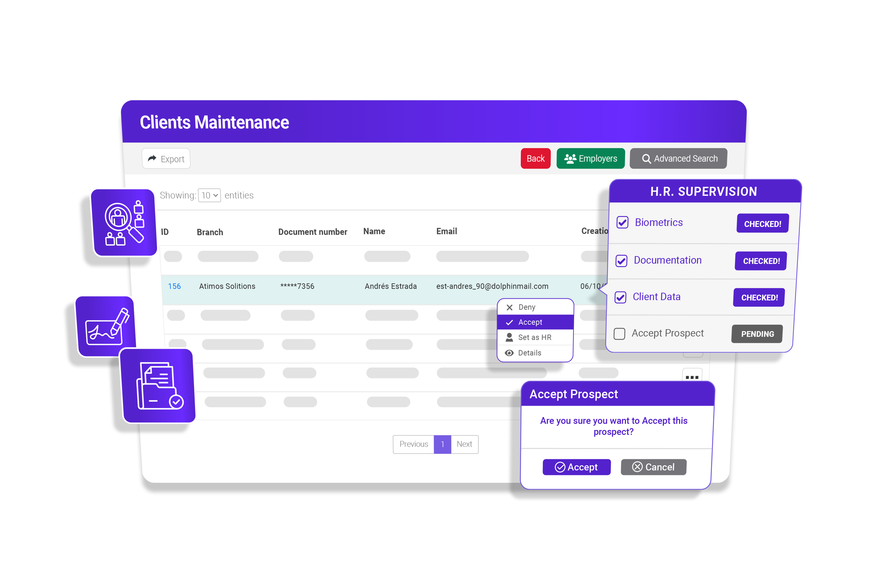This screenshot has height=588, width=891.
Task: Choose Deny in the context menu
Action: pos(535,307)
